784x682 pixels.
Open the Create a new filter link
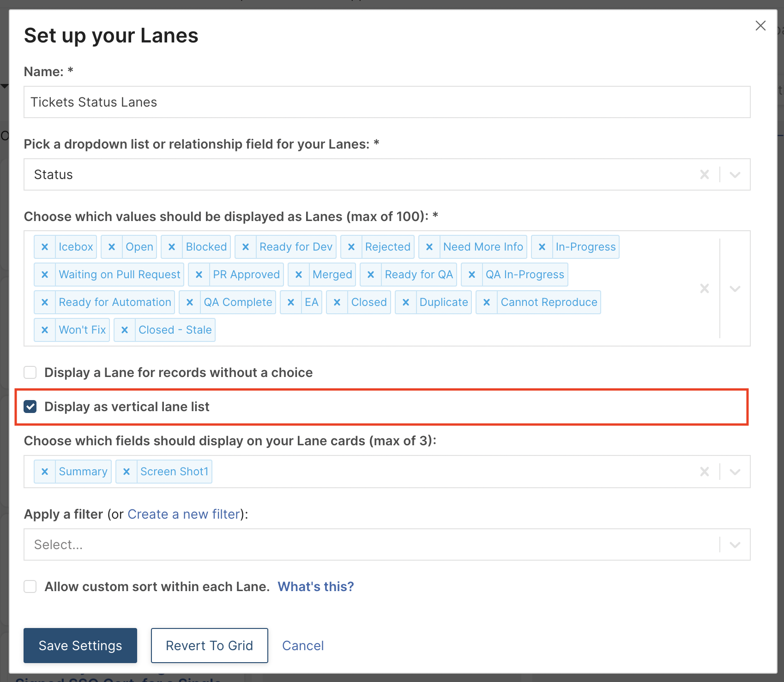click(x=184, y=514)
